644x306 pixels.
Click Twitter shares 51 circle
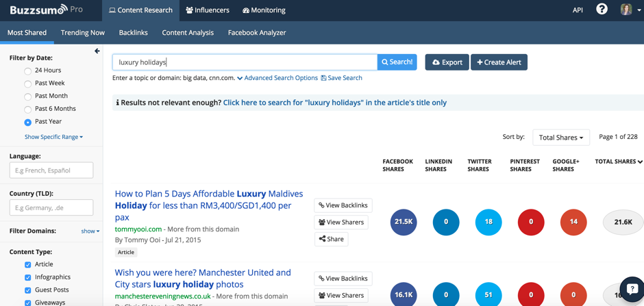coord(488,294)
